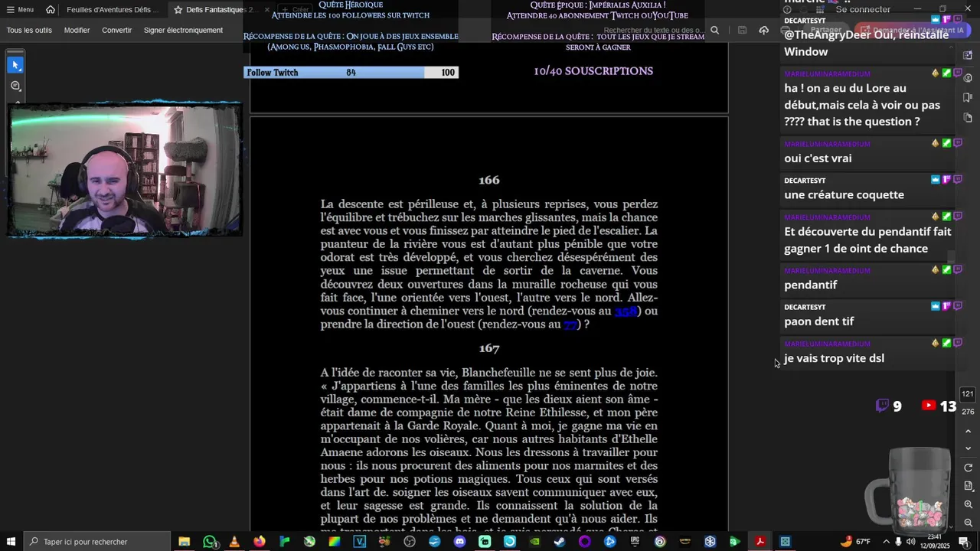Show hidden system tray icons
The height and width of the screenshot is (551, 980).
coord(886,541)
